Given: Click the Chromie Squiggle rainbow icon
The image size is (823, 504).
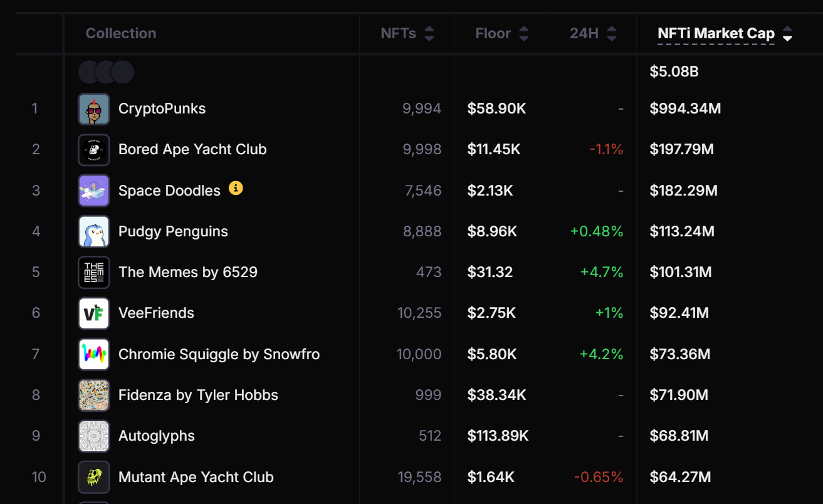Looking at the screenshot, I should 94,354.
